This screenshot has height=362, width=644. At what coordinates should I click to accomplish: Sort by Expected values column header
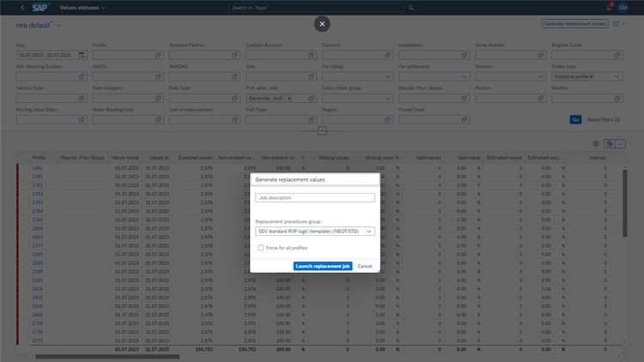click(x=195, y=158)
